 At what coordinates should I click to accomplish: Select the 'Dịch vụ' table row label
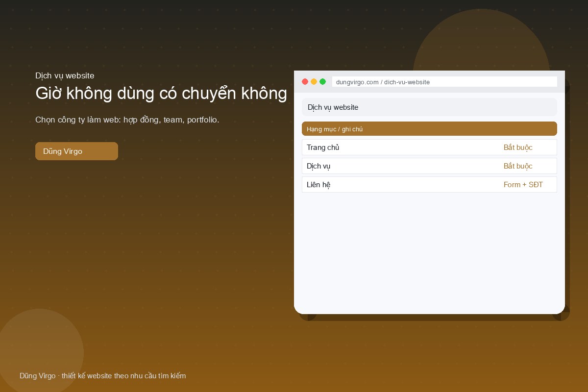coord(318,166)
